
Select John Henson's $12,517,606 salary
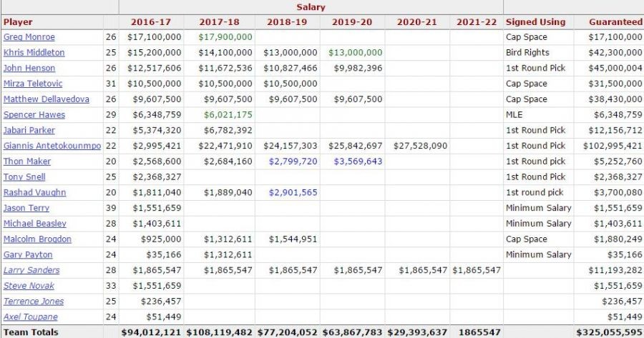(x=154, y=68)
